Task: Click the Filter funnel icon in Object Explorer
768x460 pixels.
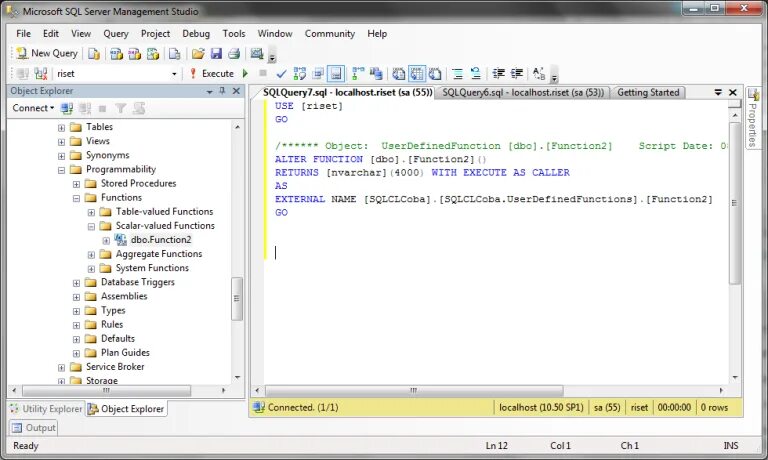Action: coord(120,108)
